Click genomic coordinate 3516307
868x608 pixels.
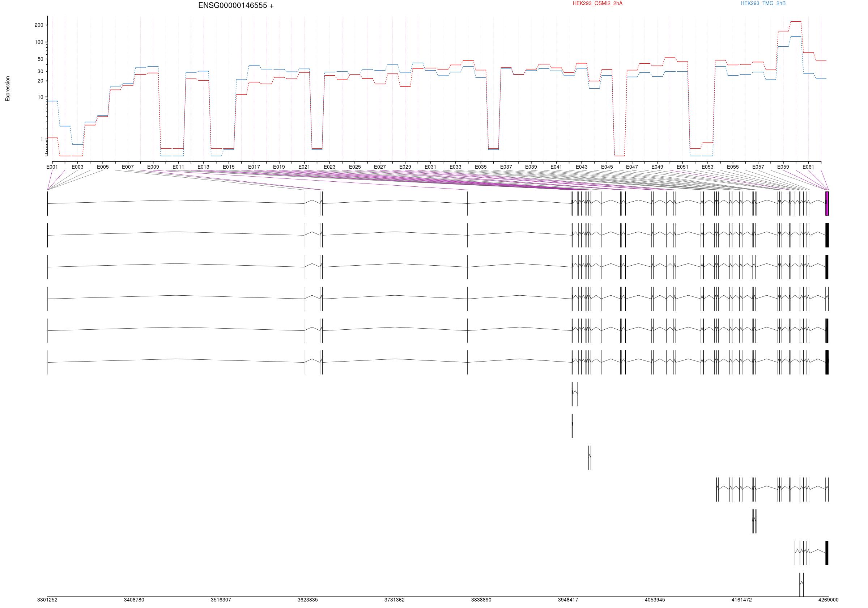tap(221, 600)
